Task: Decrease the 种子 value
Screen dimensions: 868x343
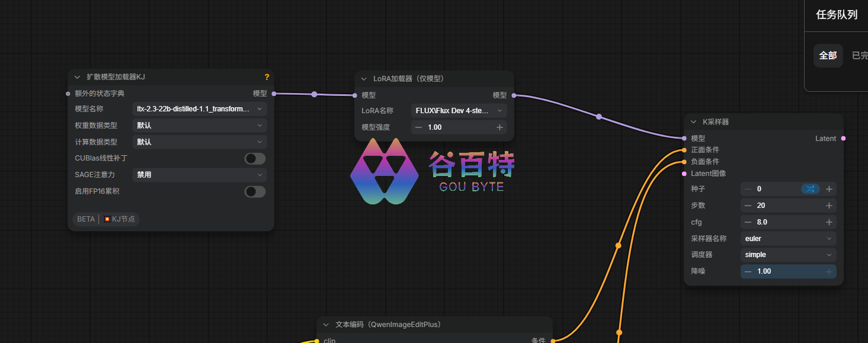Action: [x=748, y=189]
